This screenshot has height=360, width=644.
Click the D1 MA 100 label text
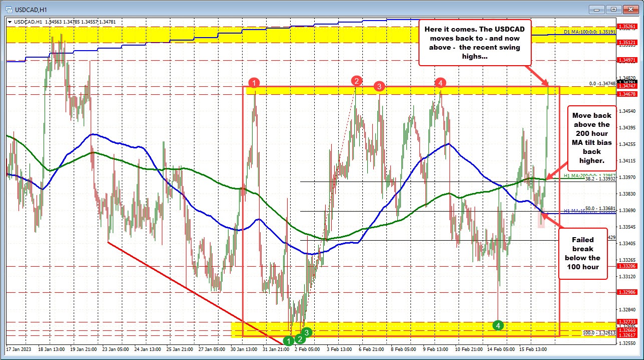tap(587, 32)
